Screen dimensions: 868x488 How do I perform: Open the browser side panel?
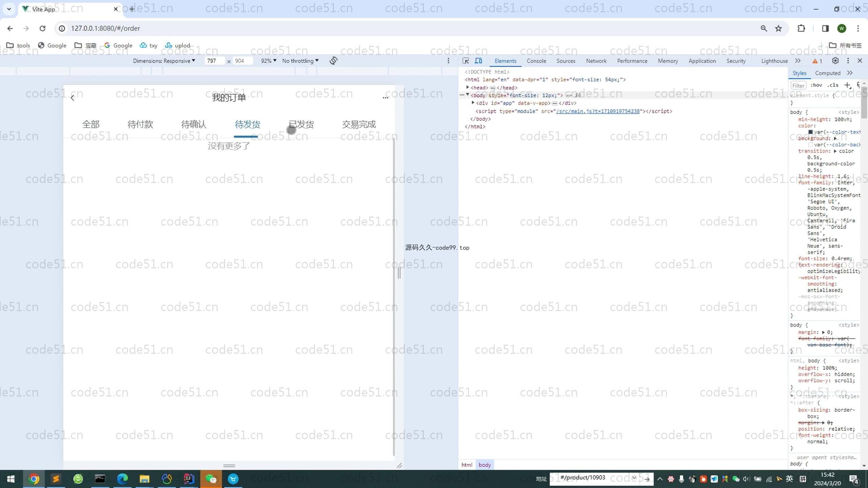[x=826, y=28]
